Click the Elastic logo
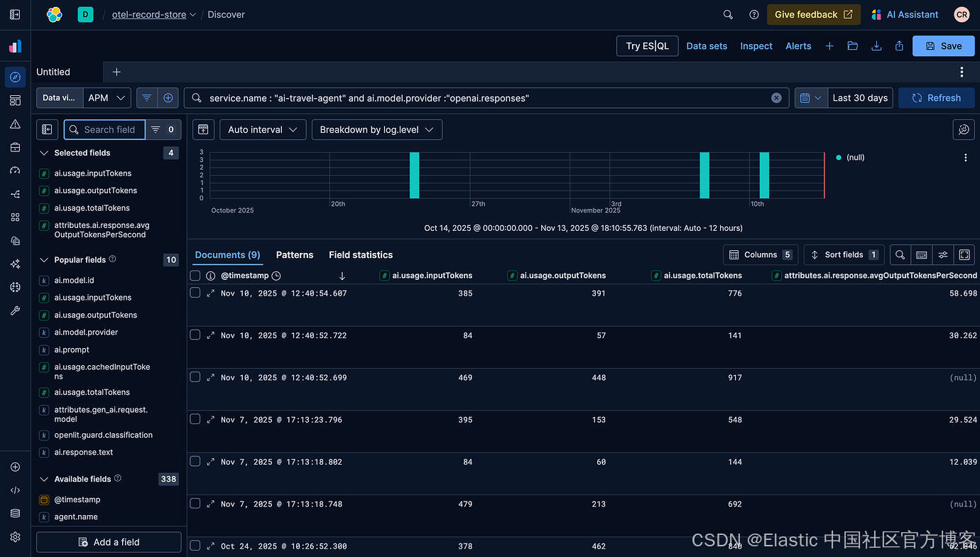Viewport: 980px width, 557px height. click(55, 14)
